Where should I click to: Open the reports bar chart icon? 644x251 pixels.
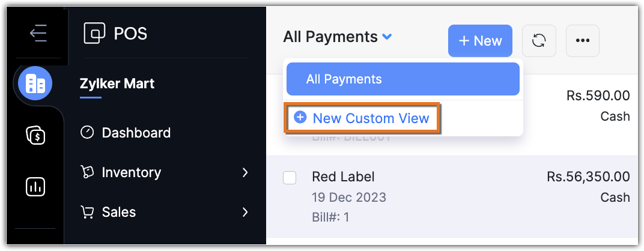35,187
